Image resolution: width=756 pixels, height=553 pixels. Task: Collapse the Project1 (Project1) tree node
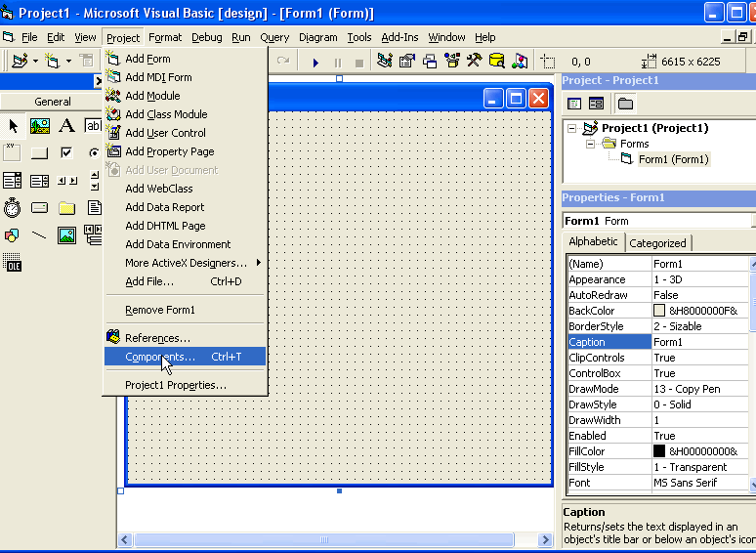(571, 128)
